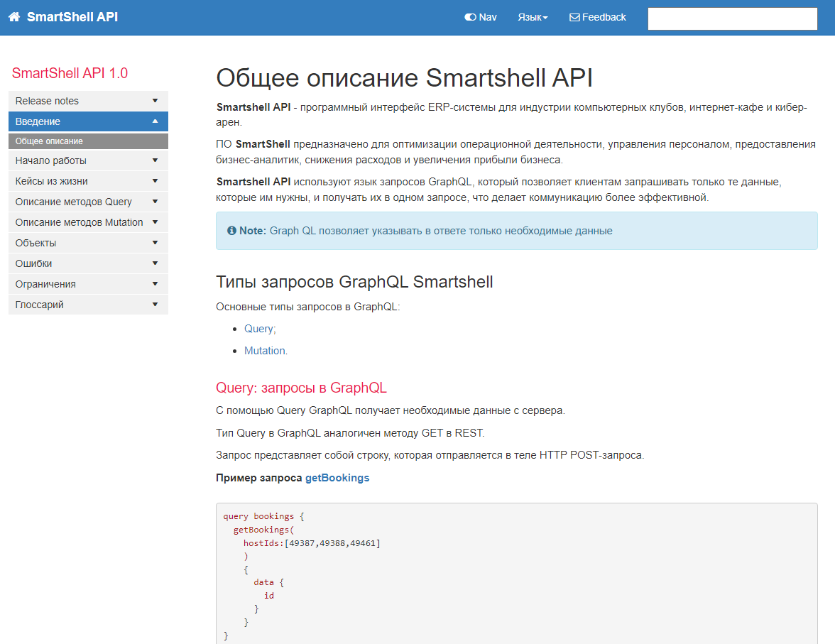Screen dimensions: 835x644
Task: Focus the search field in the header
Action: click(x=732, y=18)
